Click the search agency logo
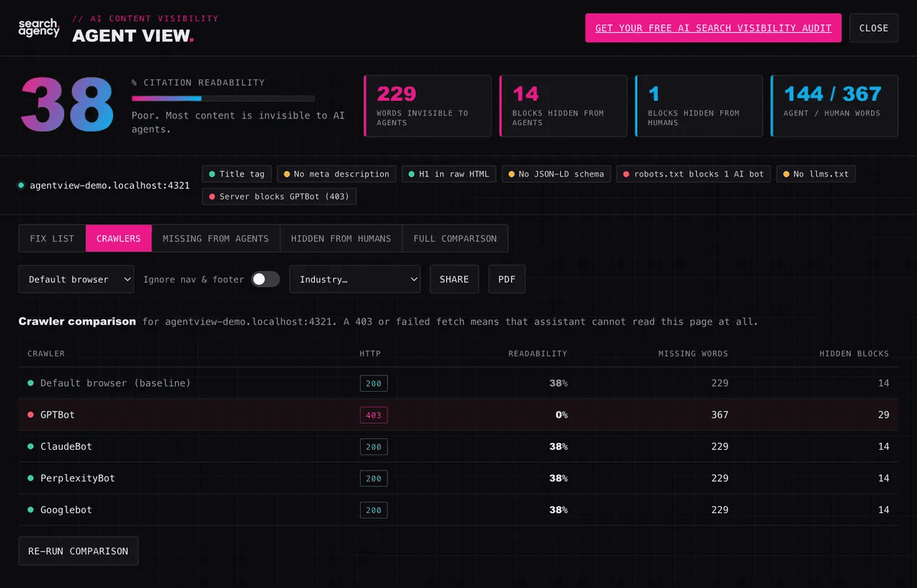The image size is (917, 588). tap(39, 28)
